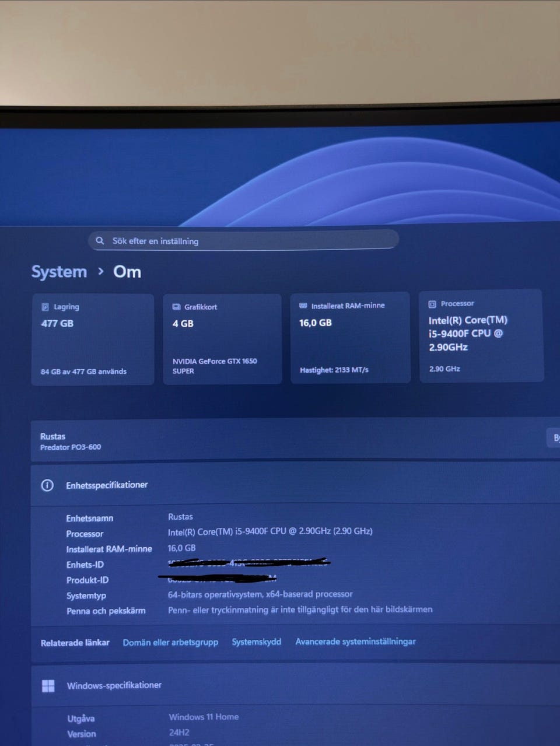
Task: Click the Enhetsnamn value 'Rustas'
Action: (180, 517)
